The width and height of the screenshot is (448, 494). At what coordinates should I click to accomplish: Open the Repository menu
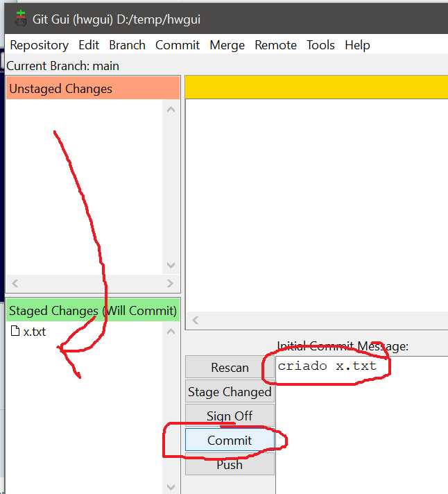click(x=39, y=45)
